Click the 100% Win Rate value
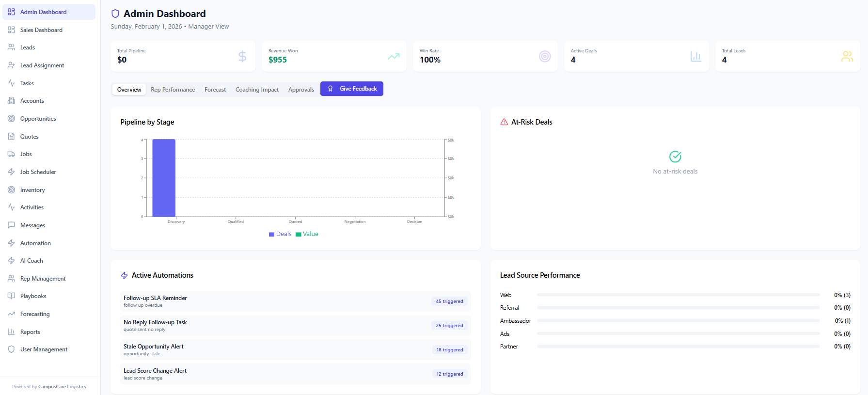Viewport: 868px width, 395px height. [x=430, y=60]
